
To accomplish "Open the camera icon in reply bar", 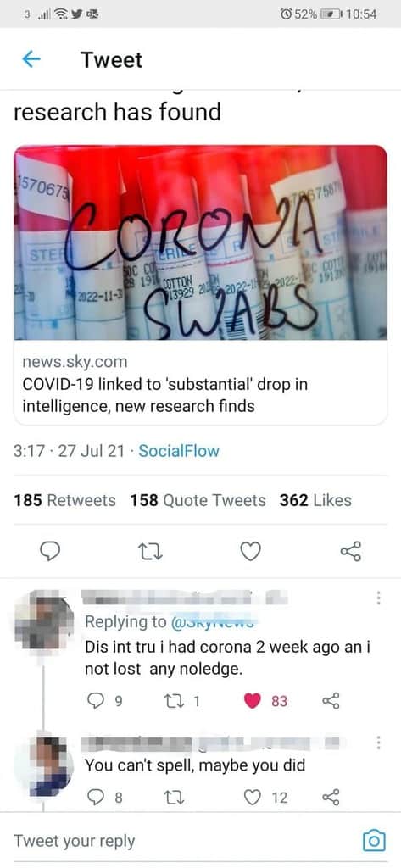I will [373, 840].
